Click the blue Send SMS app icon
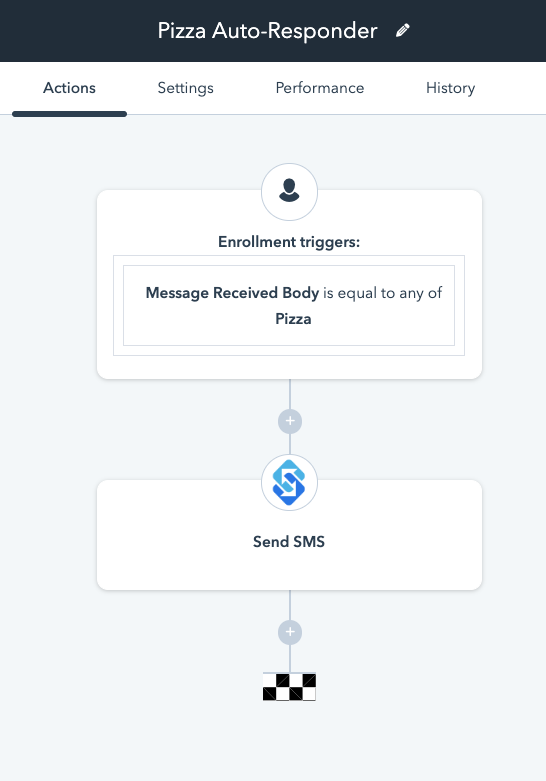Viewport: 546px width, 781px height. [289, 483]
